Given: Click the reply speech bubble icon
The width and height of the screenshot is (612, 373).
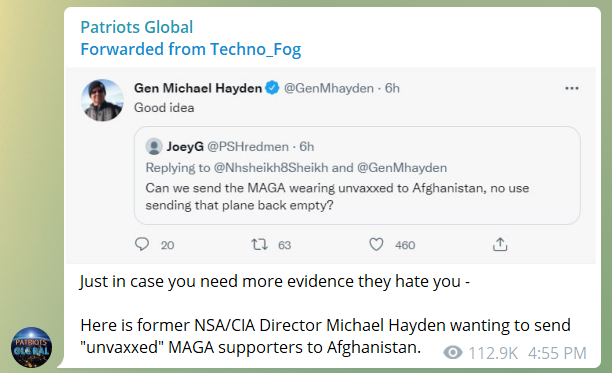Looking at the screenshot, I should tap(142, 244).
